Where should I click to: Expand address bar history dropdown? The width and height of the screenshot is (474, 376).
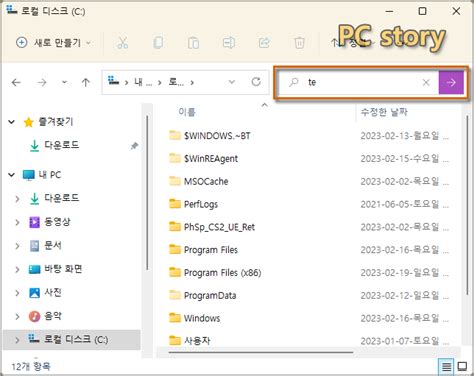pos(232,82)
